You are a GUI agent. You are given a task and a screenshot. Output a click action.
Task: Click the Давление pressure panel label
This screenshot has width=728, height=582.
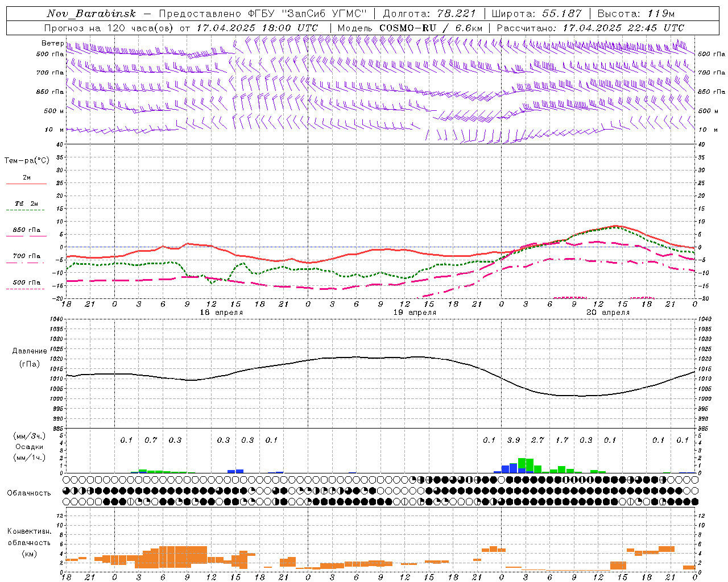pyautogui.click(x=30, y=351)
